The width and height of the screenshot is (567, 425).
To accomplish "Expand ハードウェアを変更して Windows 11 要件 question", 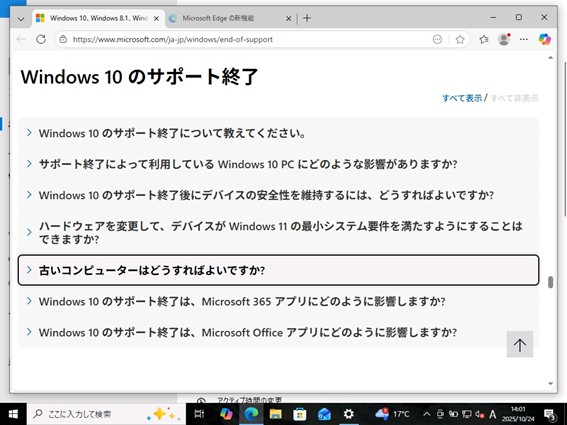I will (x=278, y=232).
